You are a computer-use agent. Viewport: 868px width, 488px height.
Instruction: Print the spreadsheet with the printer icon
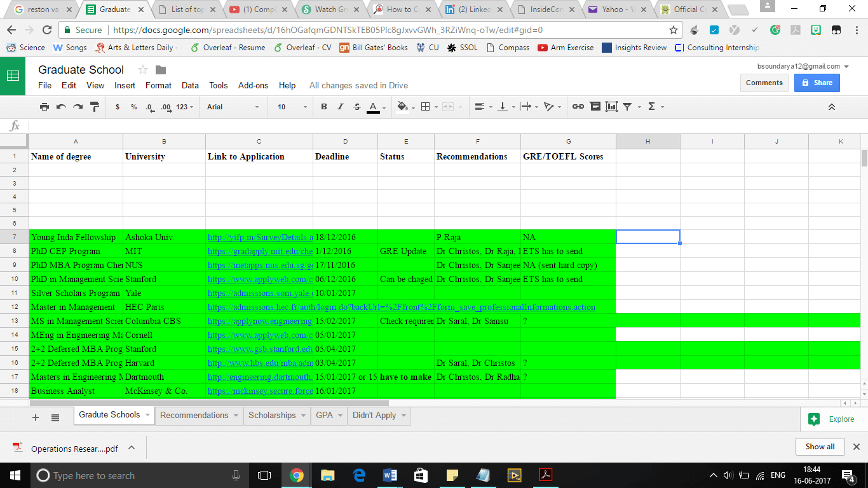coord(44,107)
